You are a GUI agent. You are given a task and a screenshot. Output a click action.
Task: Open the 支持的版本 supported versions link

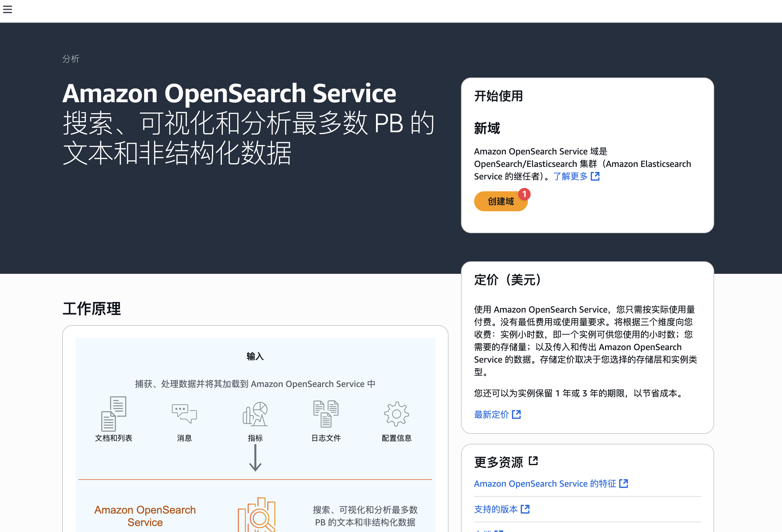(x=496, y=509)
